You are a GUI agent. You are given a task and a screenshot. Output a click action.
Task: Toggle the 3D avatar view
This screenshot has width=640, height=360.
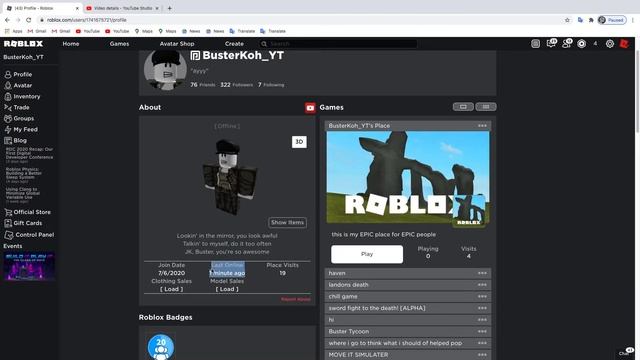click(x=299, y=142)
